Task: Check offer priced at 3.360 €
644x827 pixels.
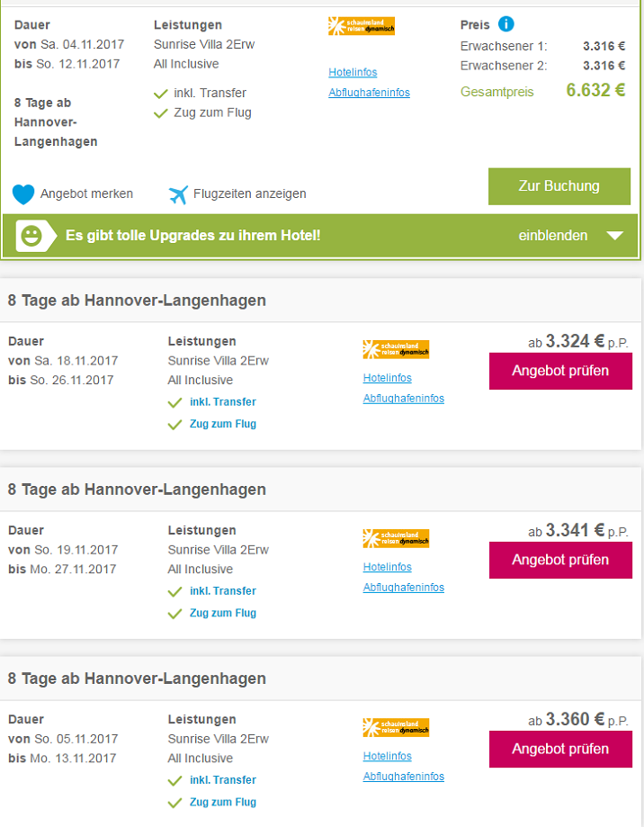Action: [x=560, y=749]
